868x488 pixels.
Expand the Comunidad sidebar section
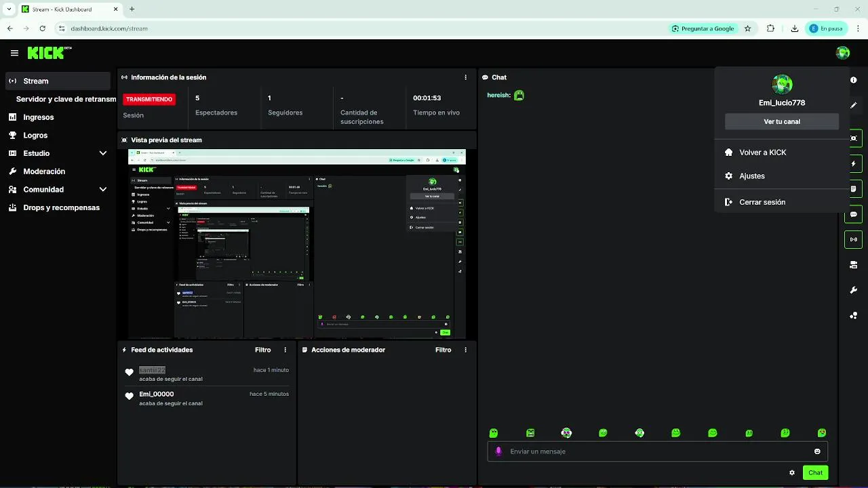[x=103, y=190]
